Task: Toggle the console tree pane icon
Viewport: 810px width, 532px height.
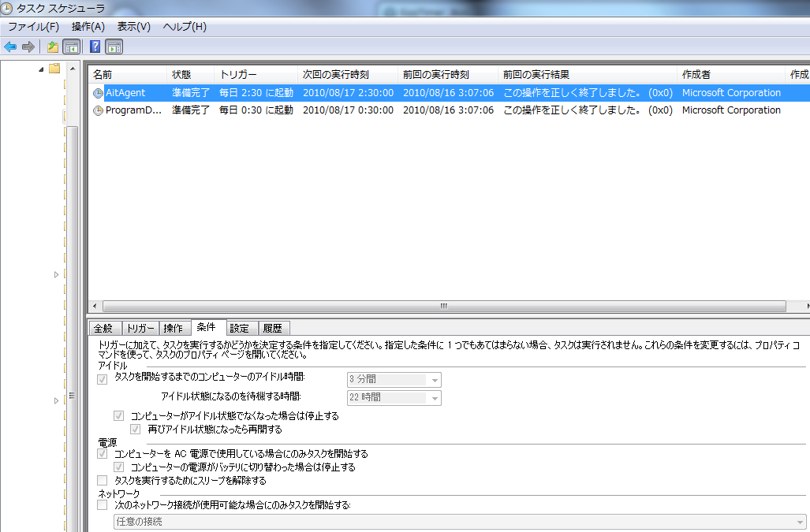Action: [x=72, y=47]
